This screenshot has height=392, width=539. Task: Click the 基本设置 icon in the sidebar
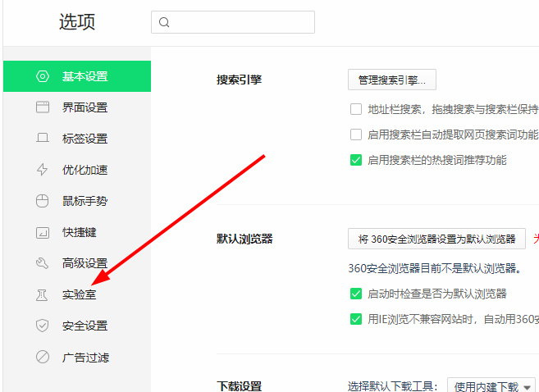(x=43, y=76)
